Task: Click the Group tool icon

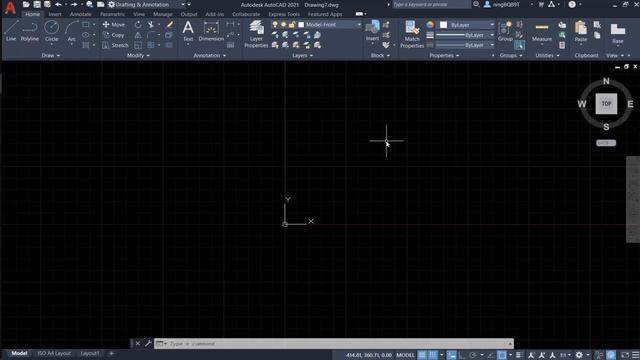Action: click(x=505, y=31)
